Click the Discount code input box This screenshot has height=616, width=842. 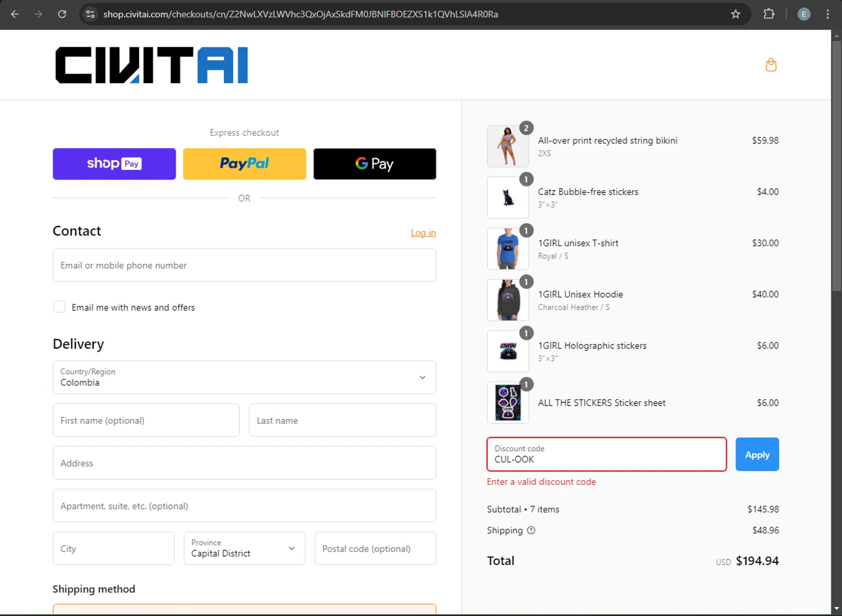click(607, 454)
